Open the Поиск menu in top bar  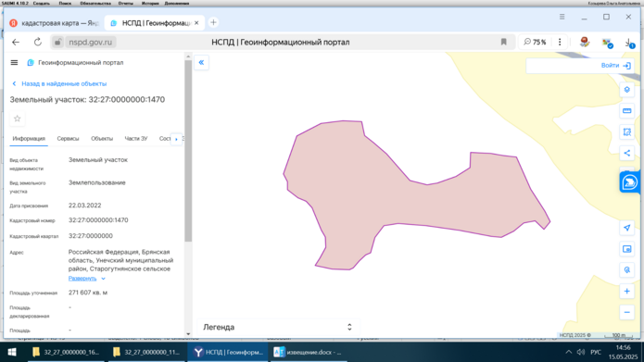point(65,3)
